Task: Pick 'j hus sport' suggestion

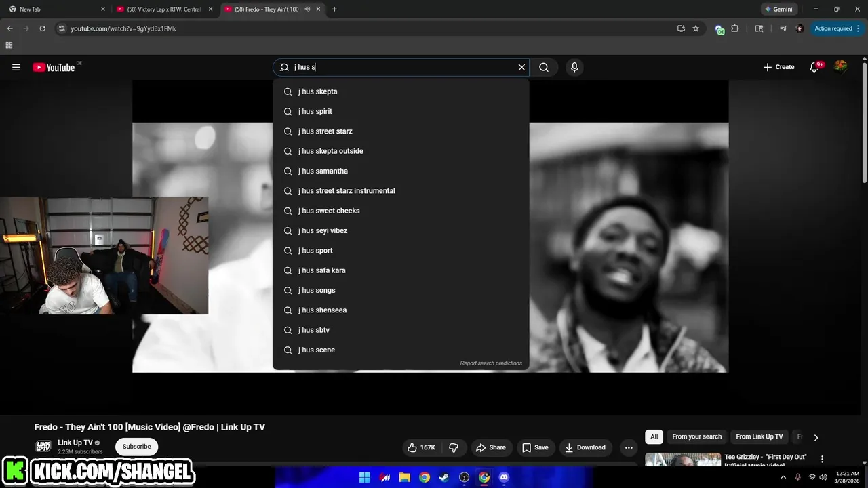Action: coord(401,251)
